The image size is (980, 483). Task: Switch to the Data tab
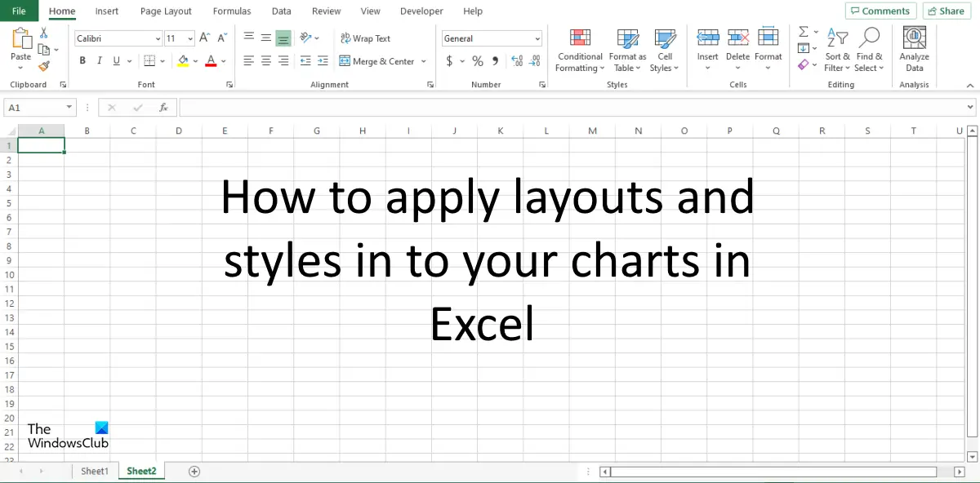click(282, 11)
